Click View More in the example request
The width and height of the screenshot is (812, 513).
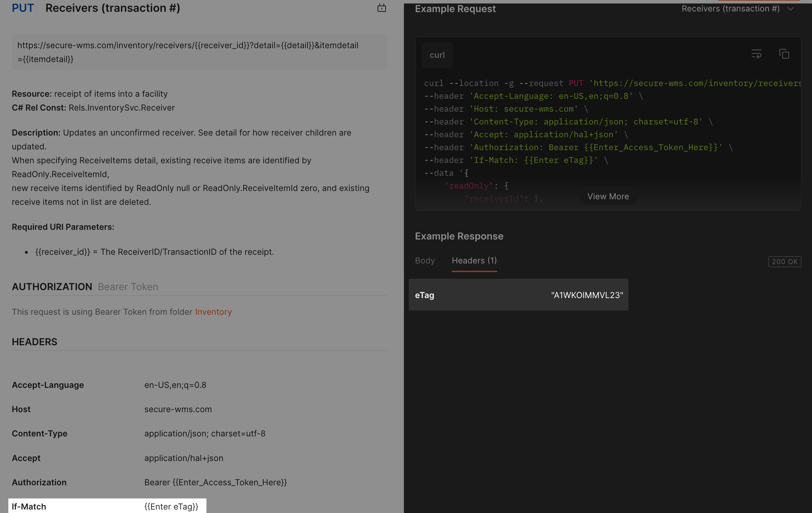(608, 197)
